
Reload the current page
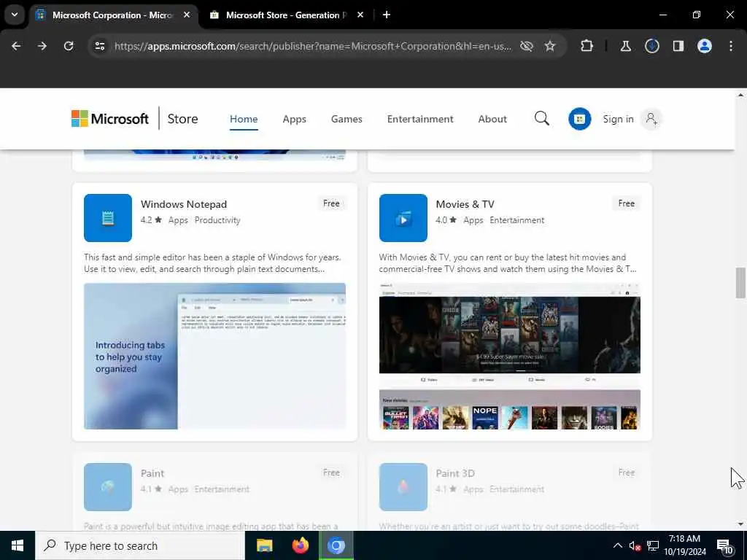[x=69, y=46]
